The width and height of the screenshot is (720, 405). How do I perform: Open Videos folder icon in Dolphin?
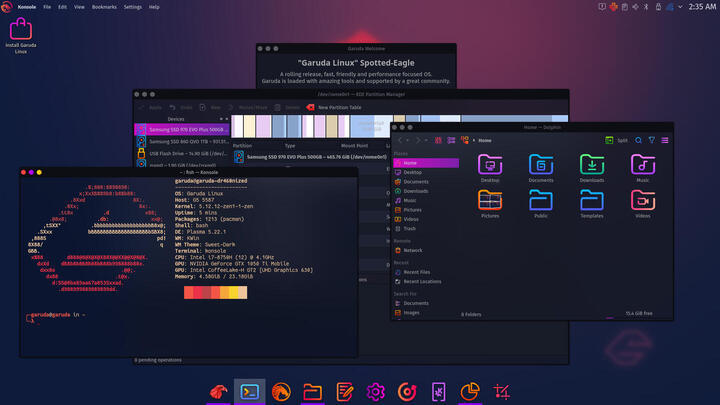pos(642,201)
